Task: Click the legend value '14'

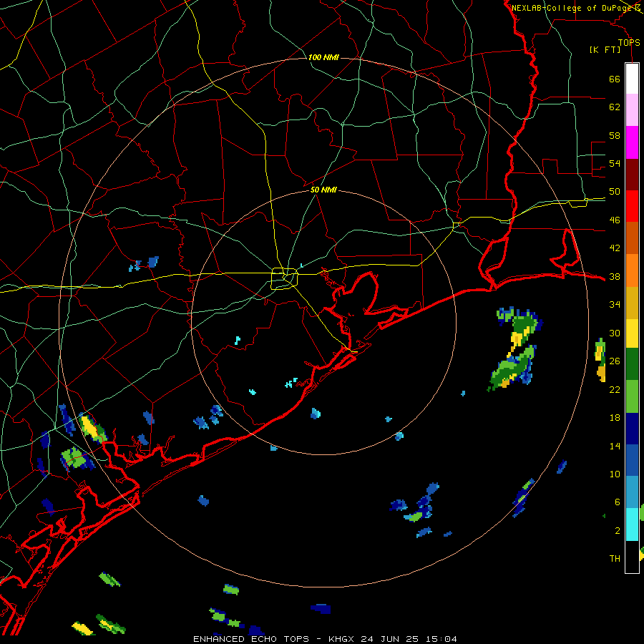Action: click(615, 446)
